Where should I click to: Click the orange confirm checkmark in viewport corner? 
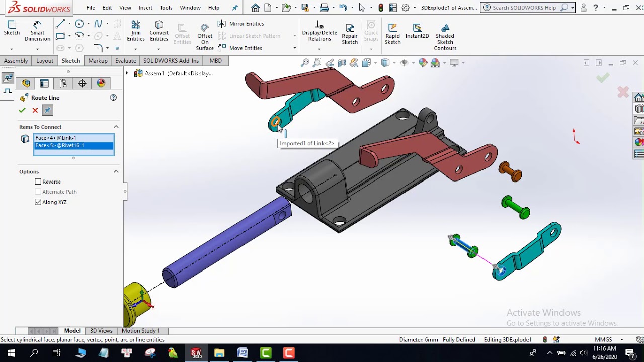(x=603, y=78)
